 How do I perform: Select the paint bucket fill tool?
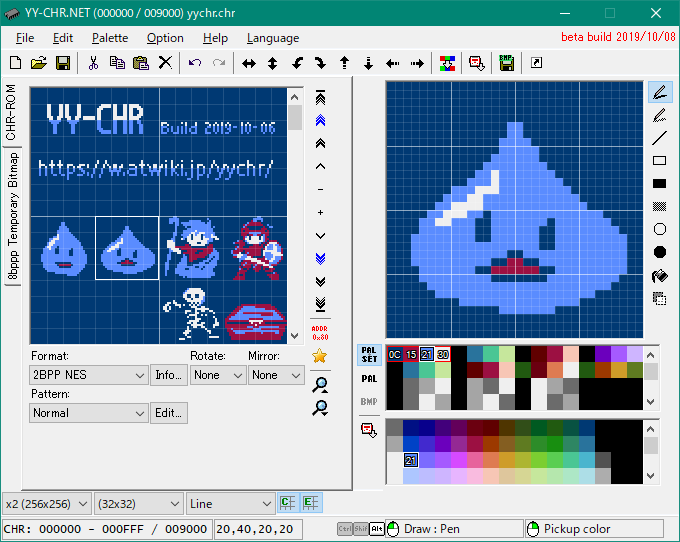tap(660, 275)
